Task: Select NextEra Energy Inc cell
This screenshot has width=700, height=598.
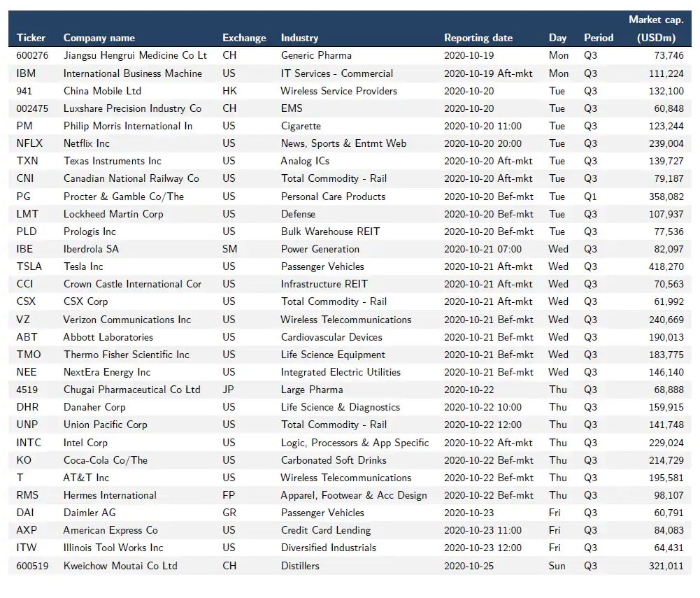Action: point(107,372)
